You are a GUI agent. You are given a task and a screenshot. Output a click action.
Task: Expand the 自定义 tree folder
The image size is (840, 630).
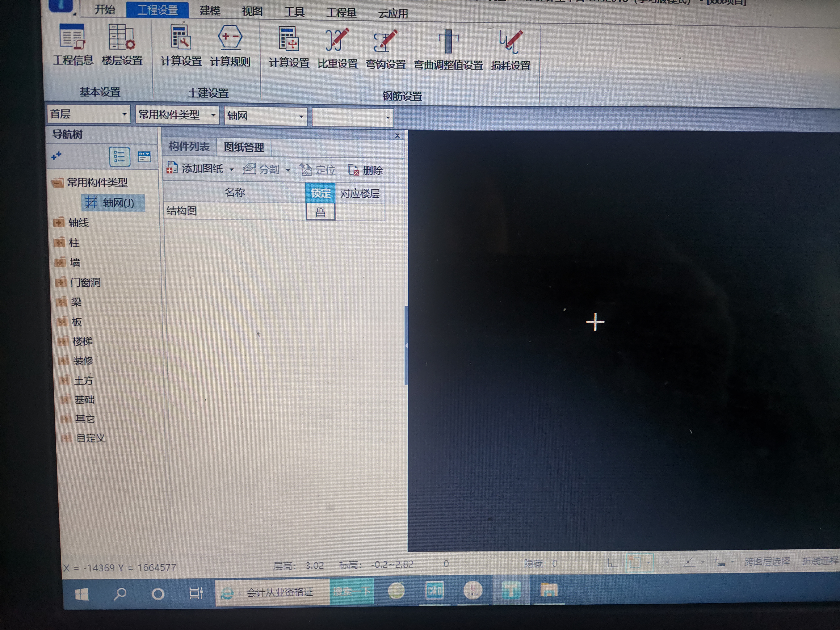[x=66, y=438]
